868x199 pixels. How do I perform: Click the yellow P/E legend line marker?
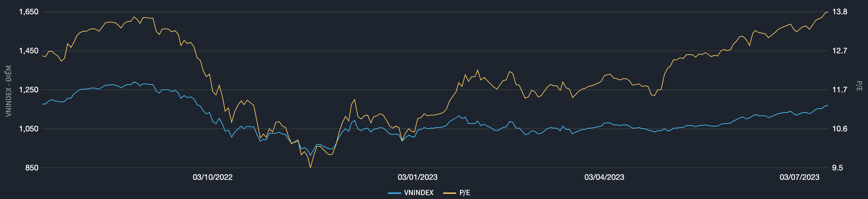(449, 193)
